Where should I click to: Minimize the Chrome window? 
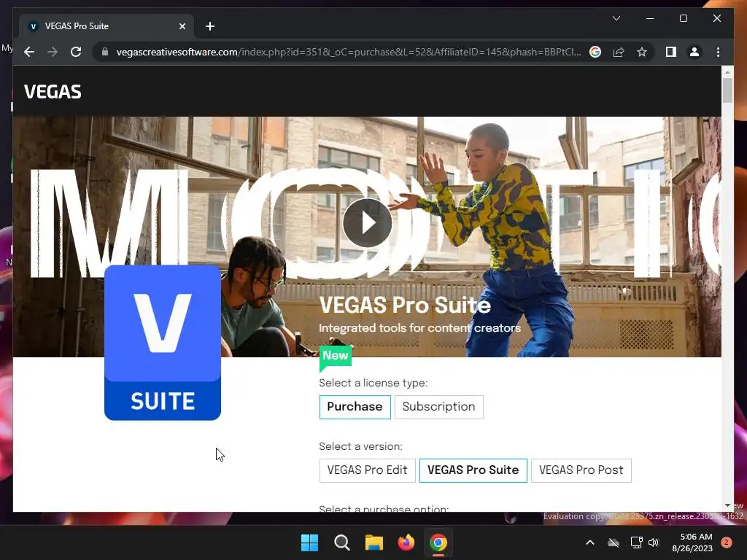(x=650, y=18)
